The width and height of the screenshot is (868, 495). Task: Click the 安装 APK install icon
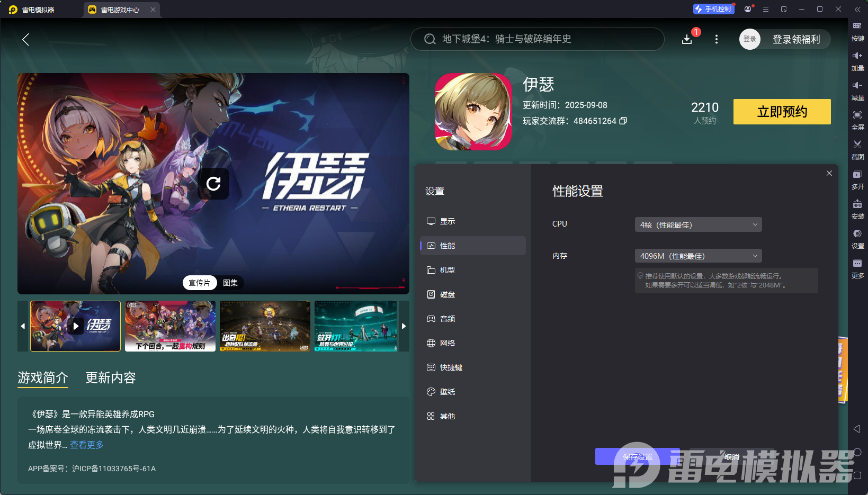coord(857,209)
